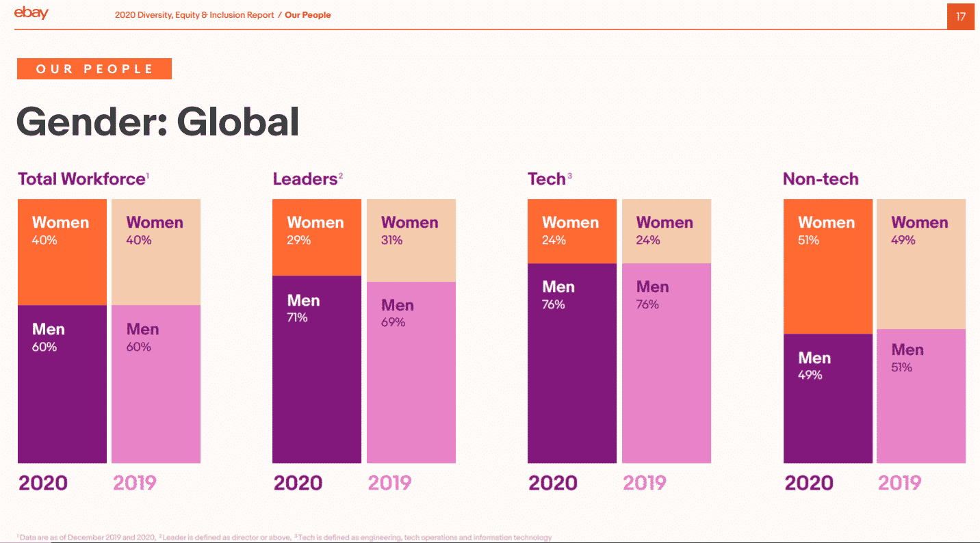
Task: Click the orange page number 17 badge
Action: 960,16
